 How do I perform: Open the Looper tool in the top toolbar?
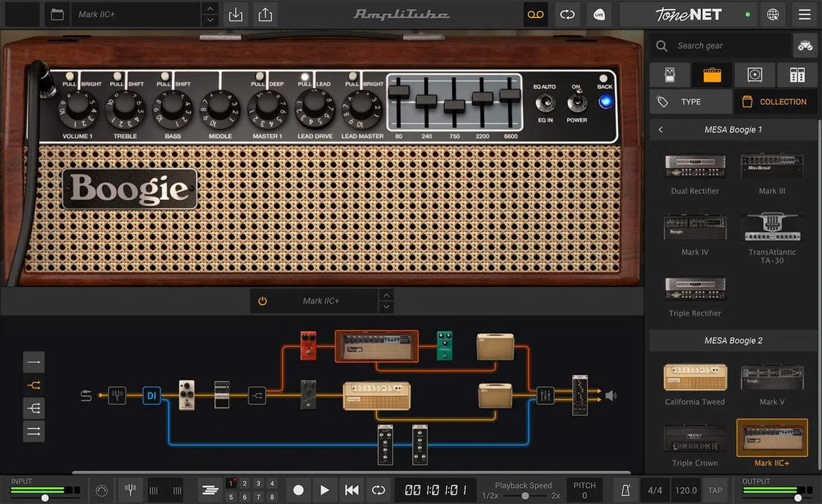[x=536, y=14]
